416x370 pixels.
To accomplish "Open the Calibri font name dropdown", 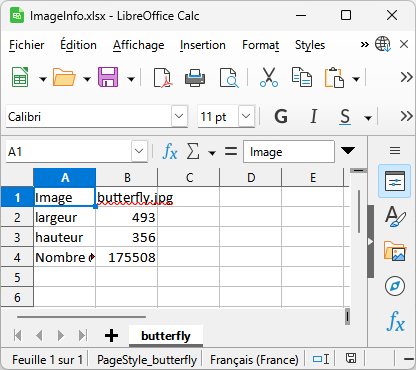I will (179, 116).
